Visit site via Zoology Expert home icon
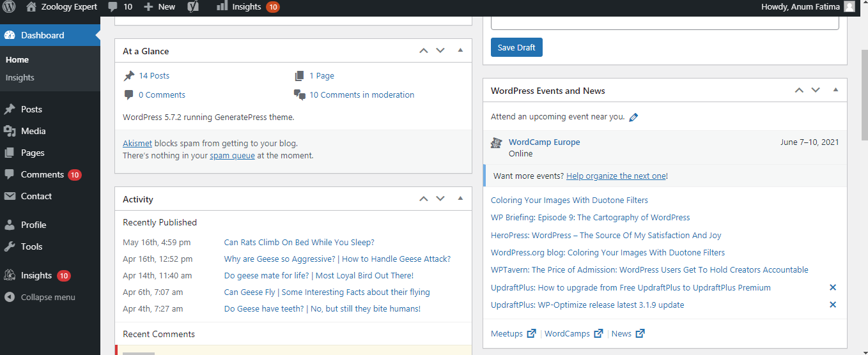868x355 pixels. [x=31, y=7]
